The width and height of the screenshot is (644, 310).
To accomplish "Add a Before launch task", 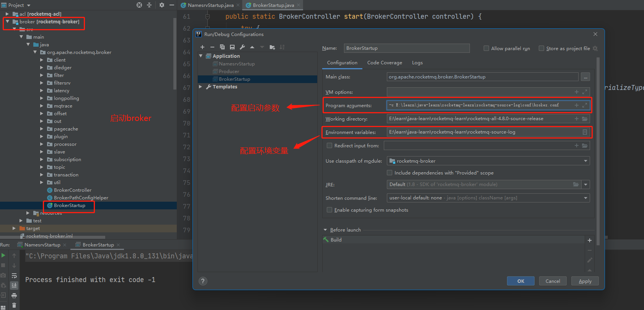I will pyautogui.click(x=590, y=240).
